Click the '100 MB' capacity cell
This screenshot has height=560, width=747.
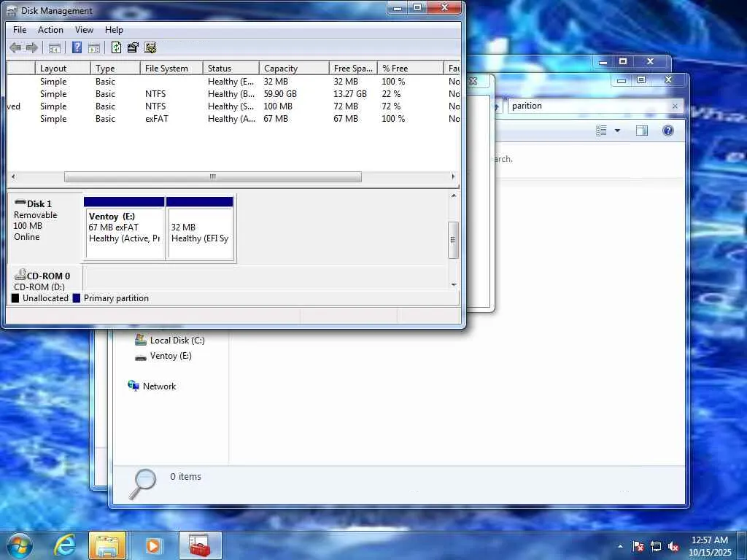click(x=278, y=106)
